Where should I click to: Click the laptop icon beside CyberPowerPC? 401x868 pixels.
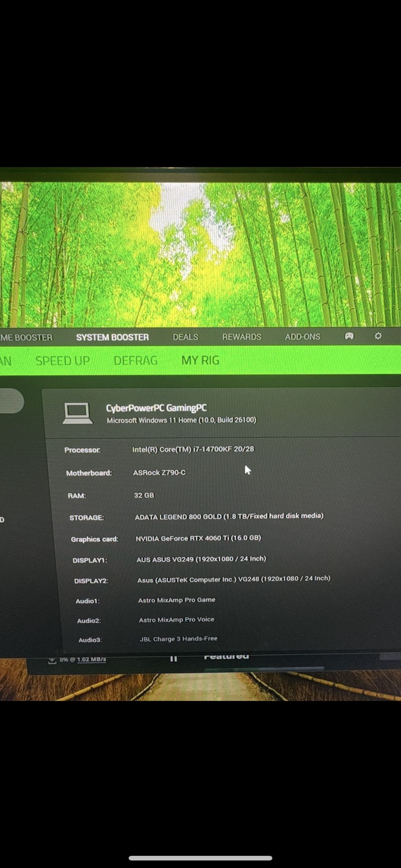tap(77, 413)
